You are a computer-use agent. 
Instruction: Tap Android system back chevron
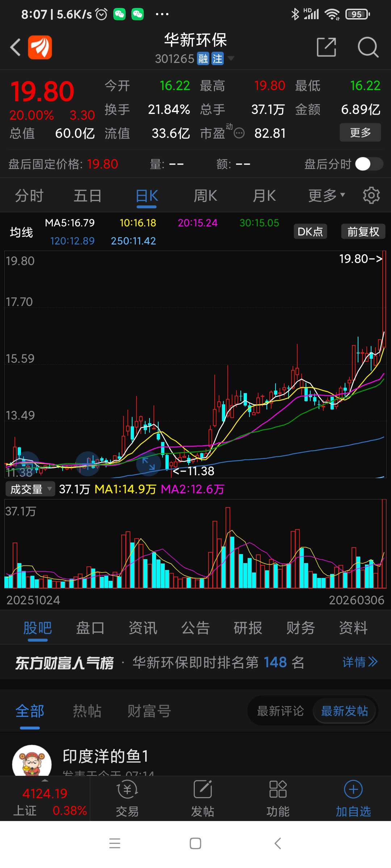[x=277, y=843]
